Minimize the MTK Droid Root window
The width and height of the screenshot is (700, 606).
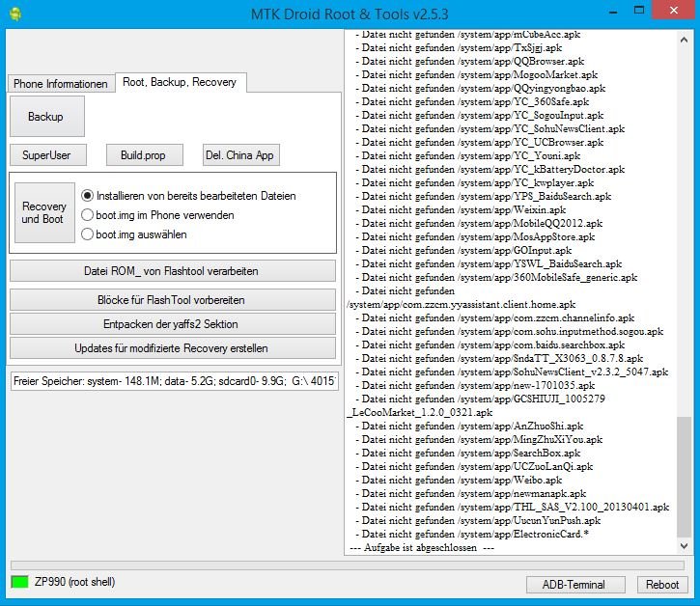pos(613,11)
